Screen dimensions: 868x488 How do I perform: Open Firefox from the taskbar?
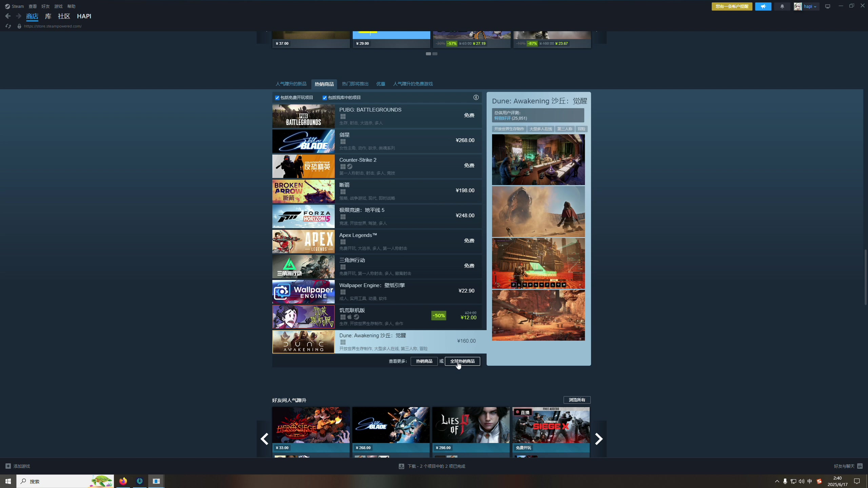(x=123, y=481)
